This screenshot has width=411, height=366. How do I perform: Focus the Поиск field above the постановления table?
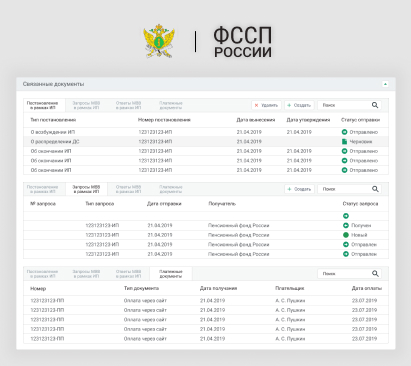click(x=349, y=105)
